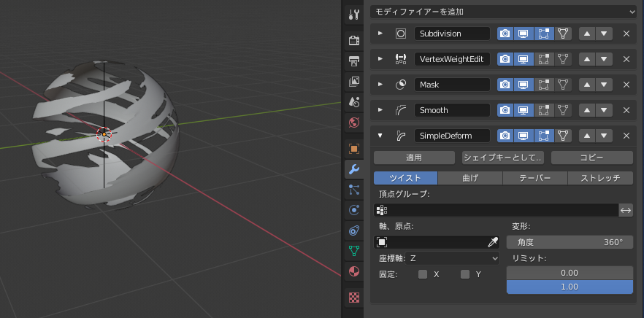The height and width of the screenshot is (318, 644).
Task: Adjust the lower limit 0.00 slider
Action: click(x=570, y=273)
